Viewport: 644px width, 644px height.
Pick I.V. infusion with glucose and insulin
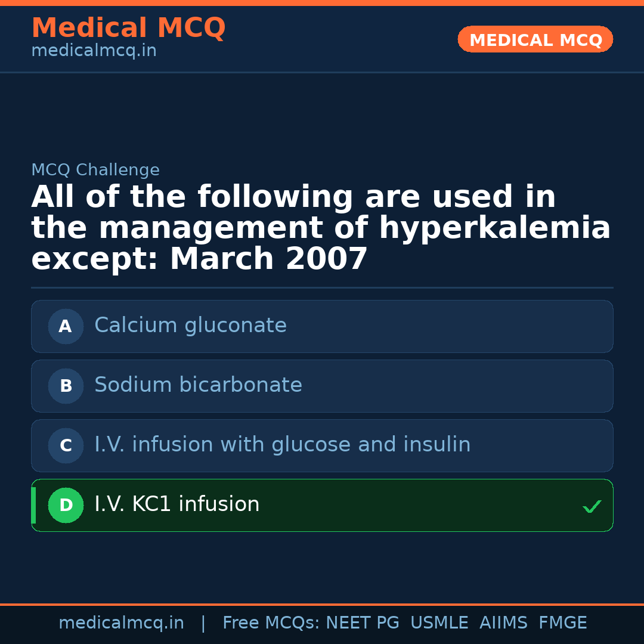click(282, 445)
